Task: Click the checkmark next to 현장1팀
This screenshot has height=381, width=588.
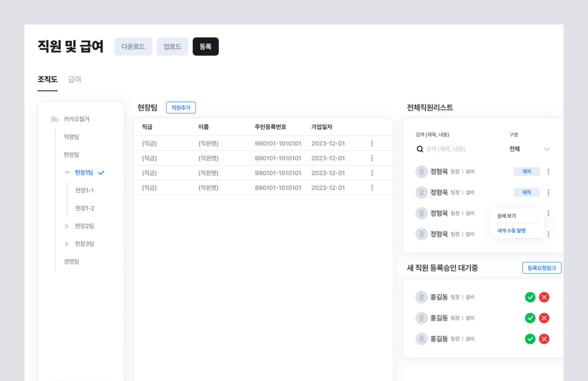Action: pos(101,173)
